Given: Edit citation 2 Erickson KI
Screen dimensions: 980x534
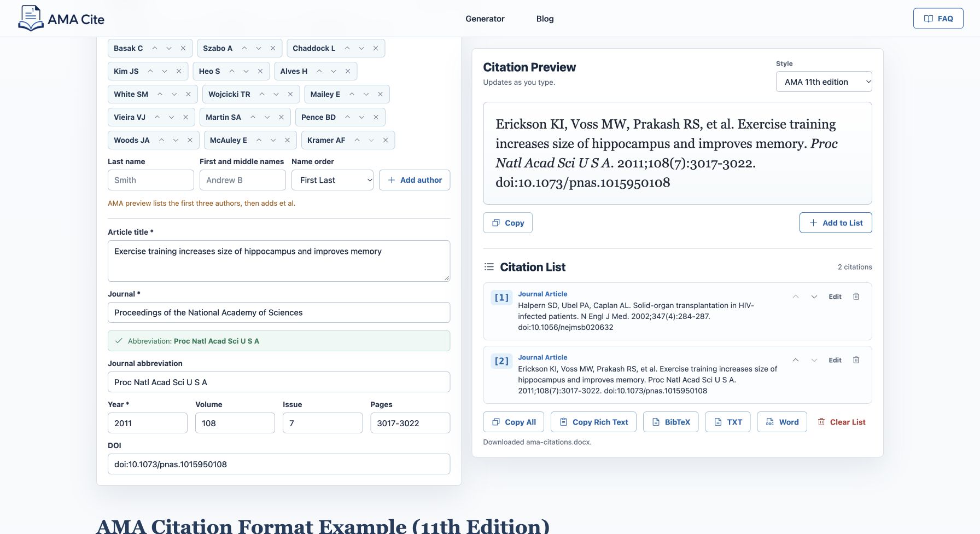Looking at the screenshot, I should [835, 360].
